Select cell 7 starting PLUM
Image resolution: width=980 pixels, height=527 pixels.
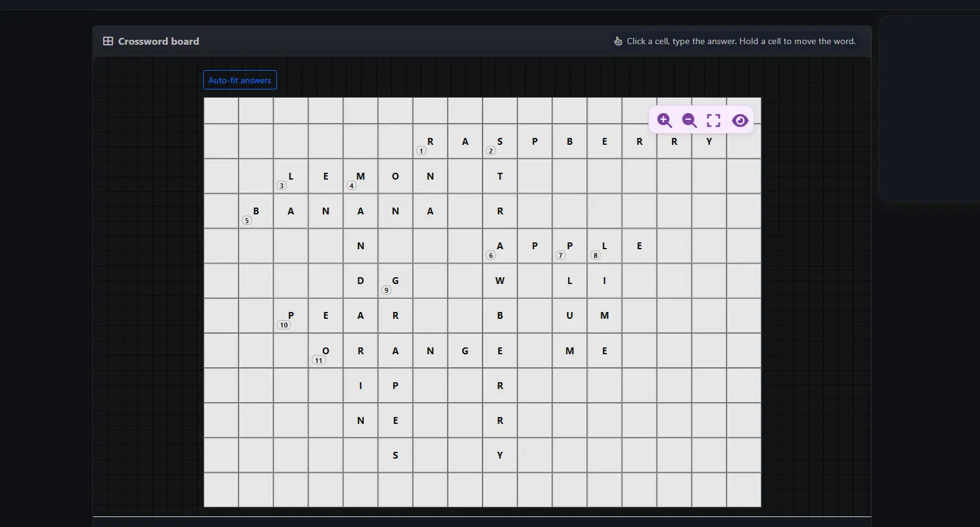point(569,245)
